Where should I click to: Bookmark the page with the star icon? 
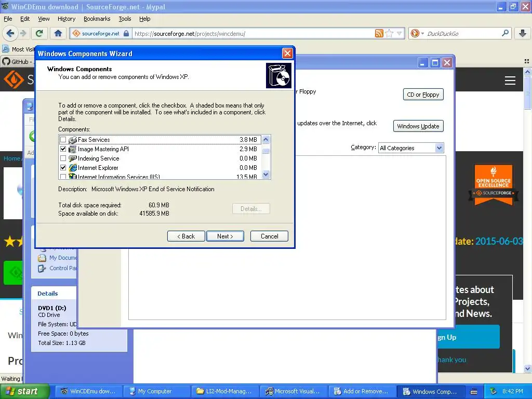[389, 33]
